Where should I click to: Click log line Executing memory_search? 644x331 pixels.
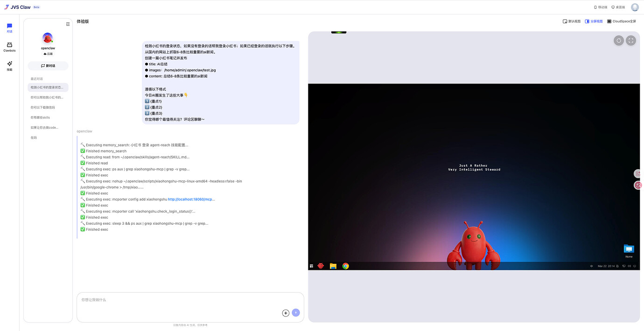[x=134, y=145]
